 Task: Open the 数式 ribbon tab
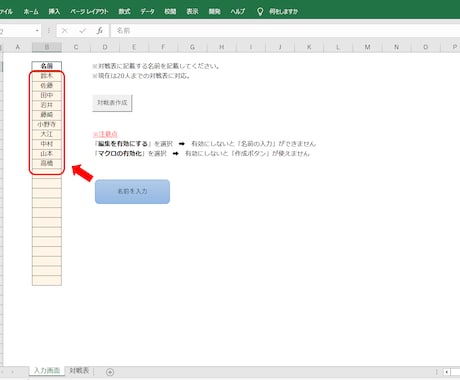coord(124,12)
